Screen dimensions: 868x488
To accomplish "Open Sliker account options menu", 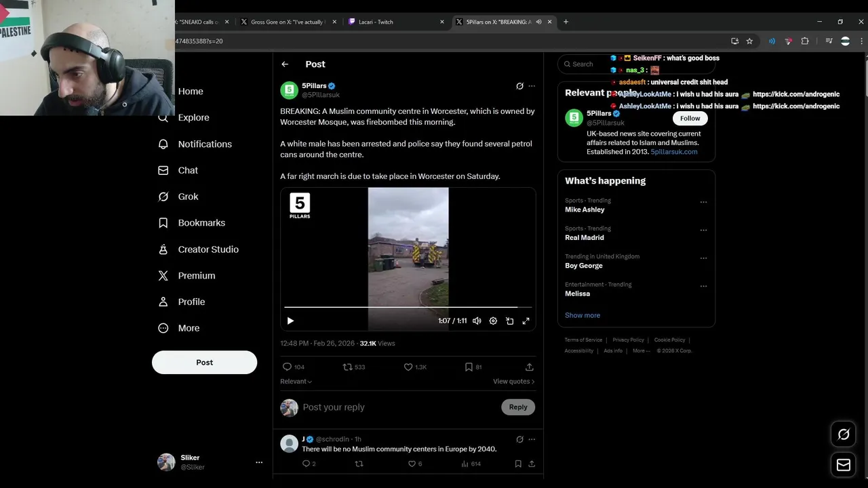I will click(258, 462).
